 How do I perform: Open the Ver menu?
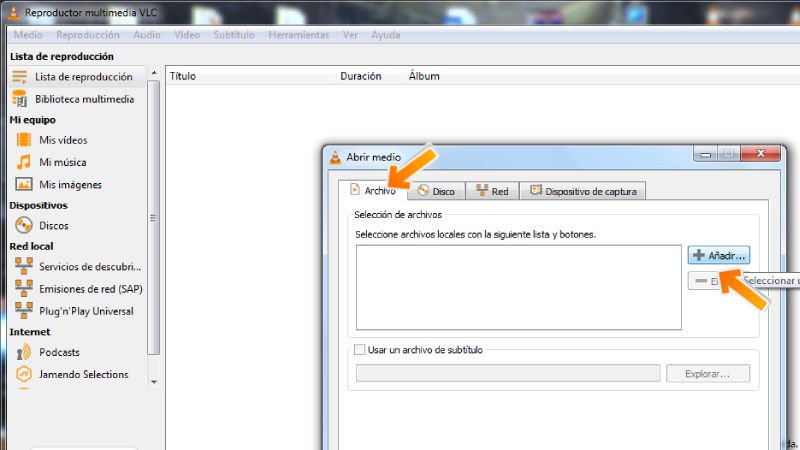[350, 35]
